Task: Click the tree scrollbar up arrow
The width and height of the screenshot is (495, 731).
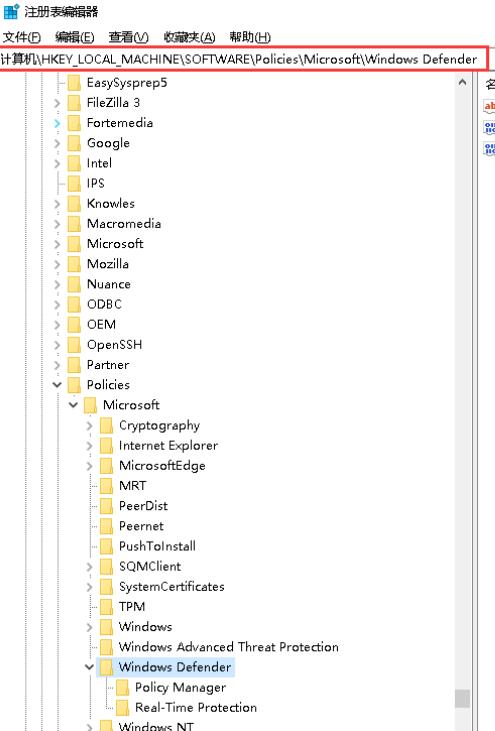Action: [462, 83]
